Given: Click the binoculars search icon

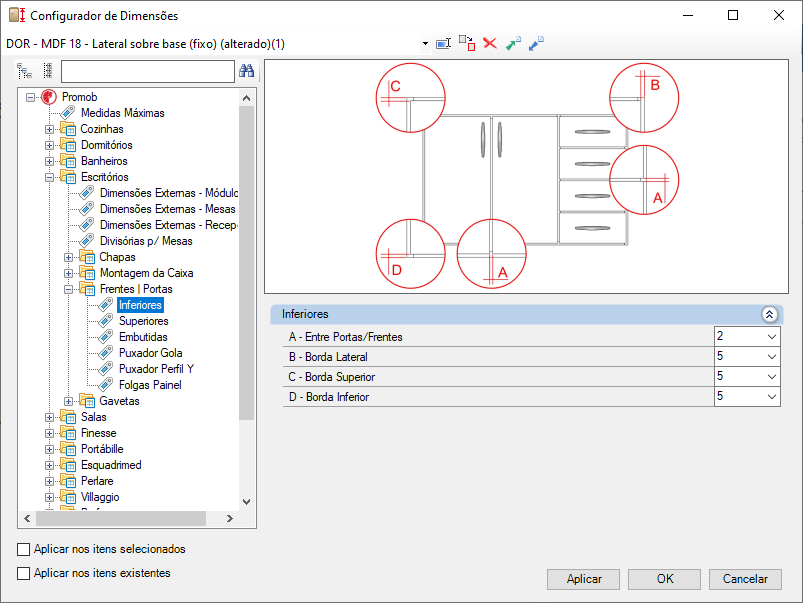Looking at the screenshot, I should click(246, 71).
